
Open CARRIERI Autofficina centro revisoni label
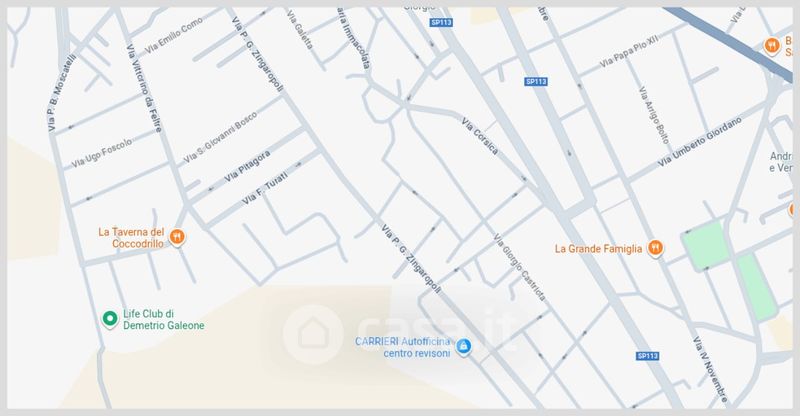point(403,347)
